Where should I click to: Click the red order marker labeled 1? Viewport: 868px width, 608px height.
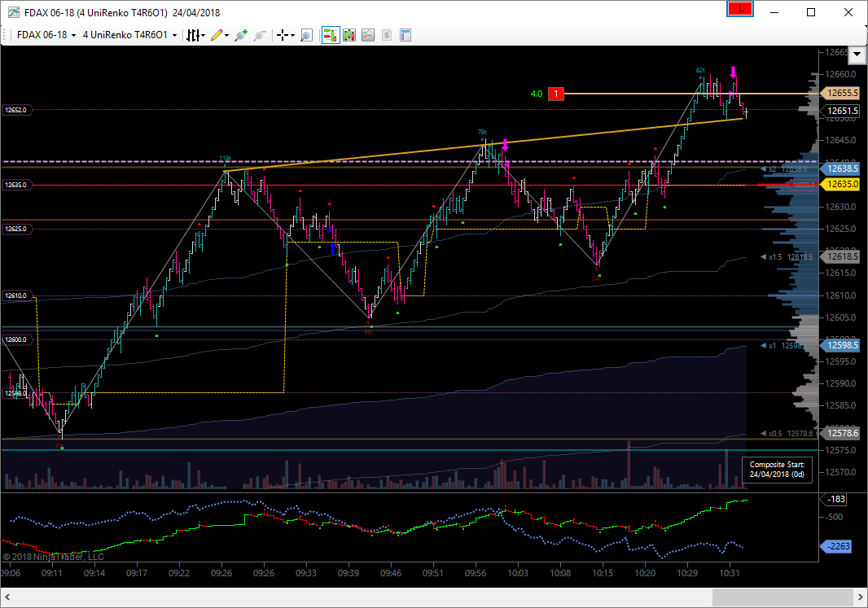[x=556, y=94]
